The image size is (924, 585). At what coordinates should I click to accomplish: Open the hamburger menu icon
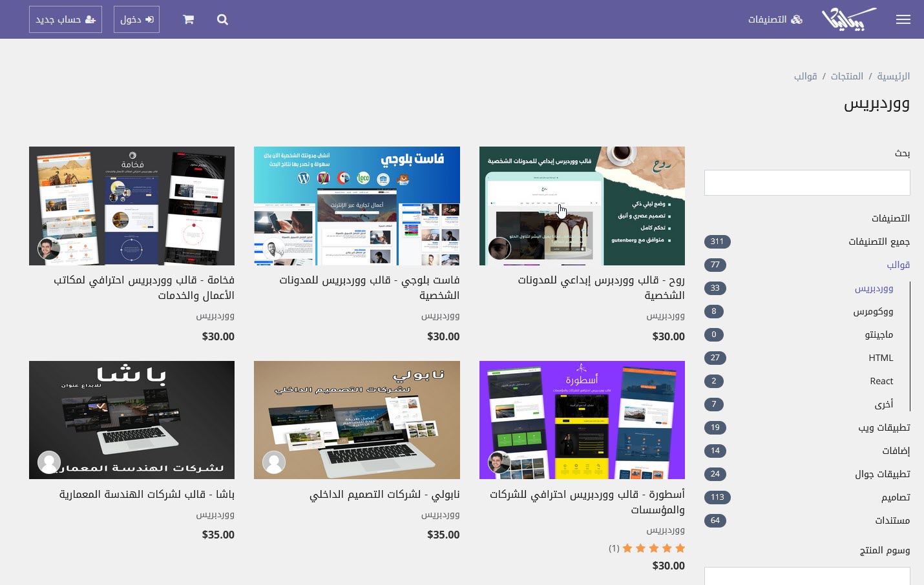[x=903, y=19]
